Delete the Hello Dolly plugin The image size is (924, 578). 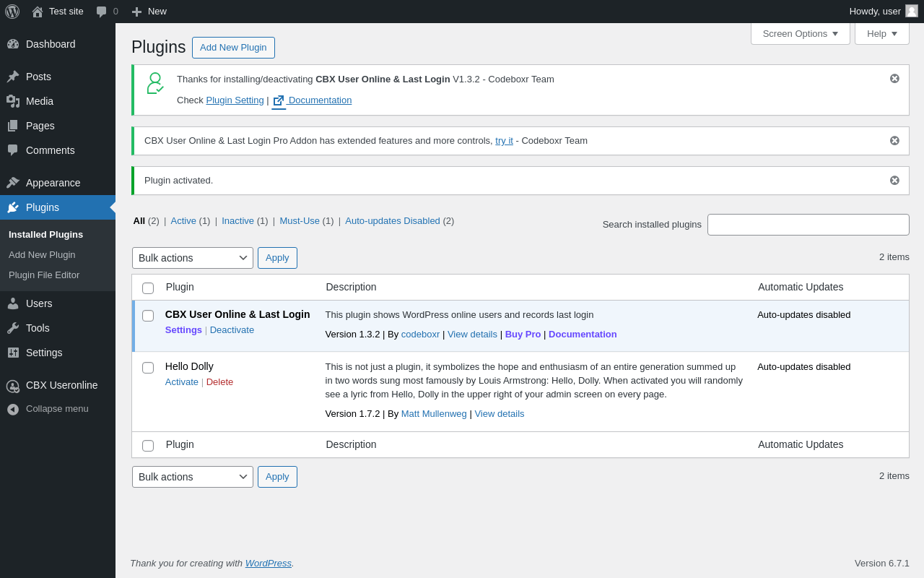click(x=219, y=382)
